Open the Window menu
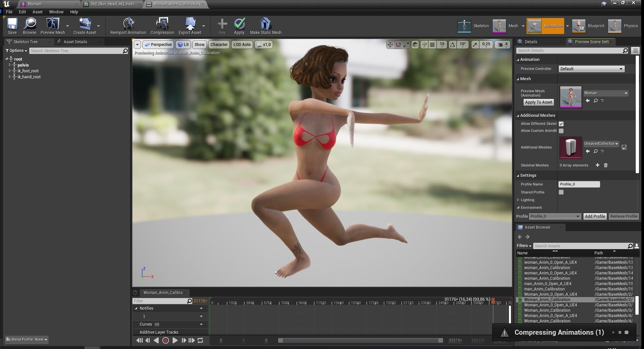This screenshot has width=644, height=349. [56, 12]
